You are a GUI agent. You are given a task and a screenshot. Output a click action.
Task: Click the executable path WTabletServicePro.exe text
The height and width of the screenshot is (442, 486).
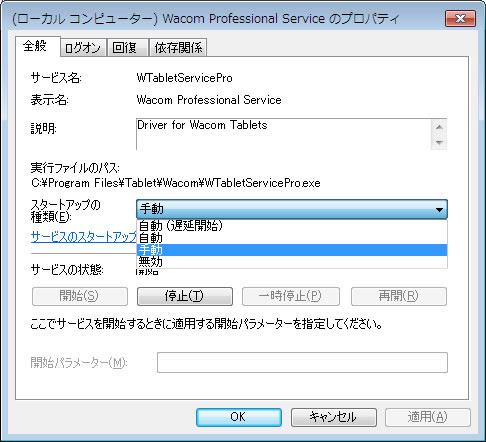click(x=176, y=183)
